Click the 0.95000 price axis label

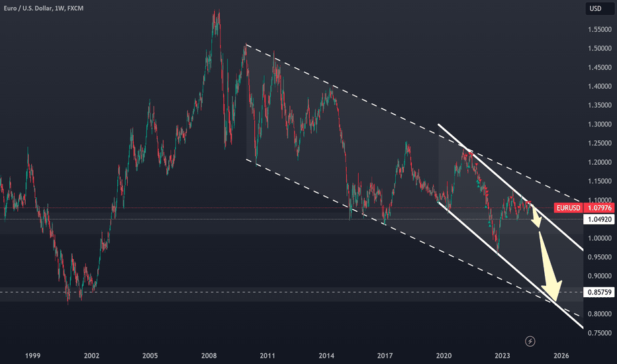pos(600,257)
